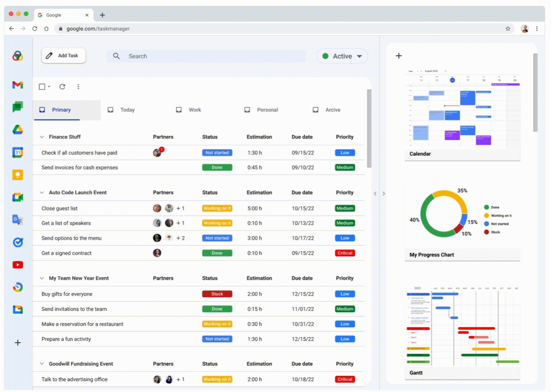
Task: Open Google Drive from the sidebar
Action: click(x=18, y=130)
